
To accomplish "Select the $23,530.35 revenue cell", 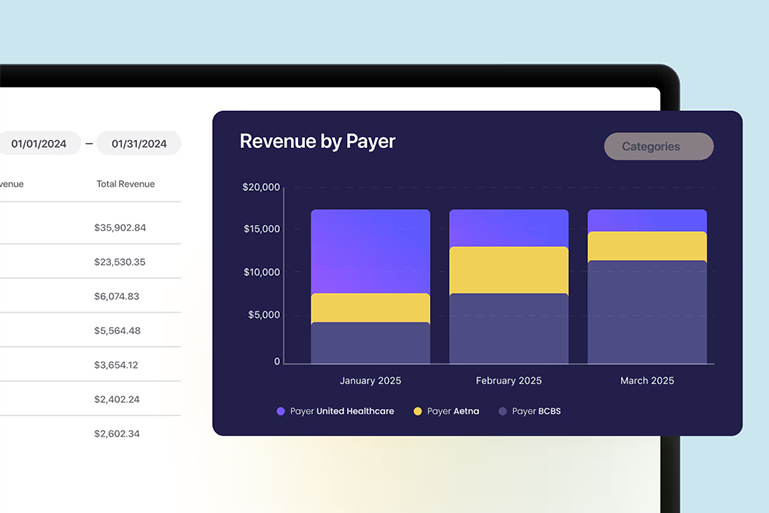I will 120,262.
